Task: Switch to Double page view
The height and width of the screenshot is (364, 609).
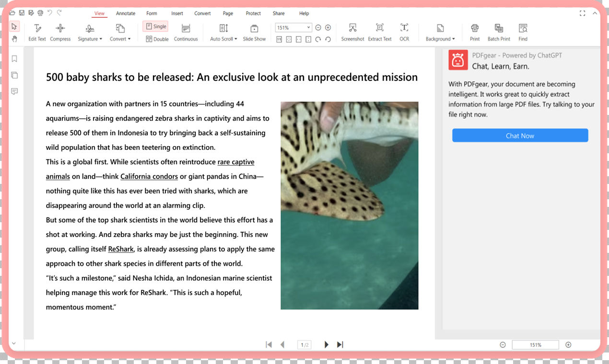Action: pyautogui.click(x=157, y=39)
